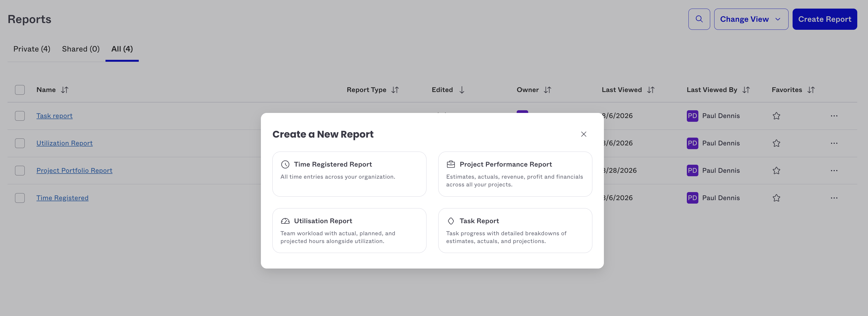Open the Time Registered link

coord(62,198)
